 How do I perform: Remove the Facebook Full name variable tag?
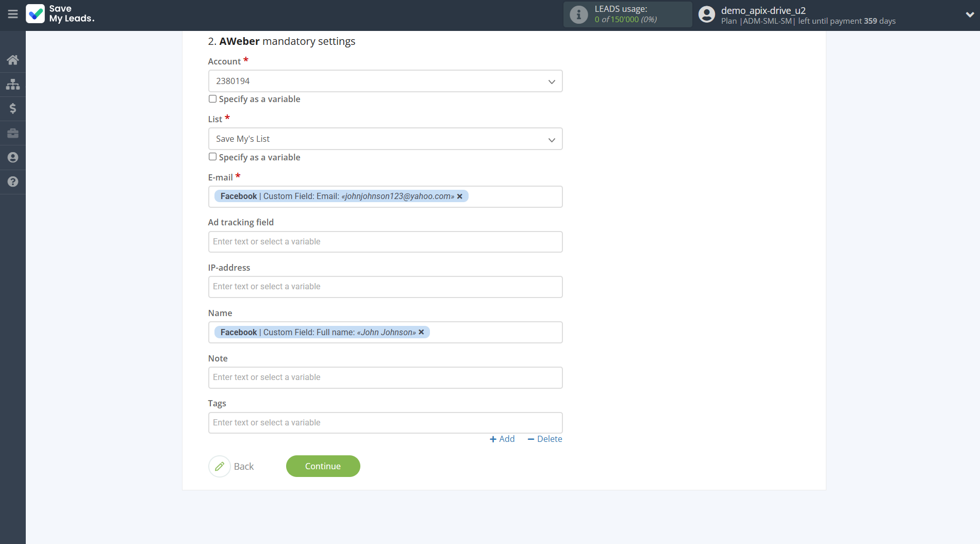421,333
